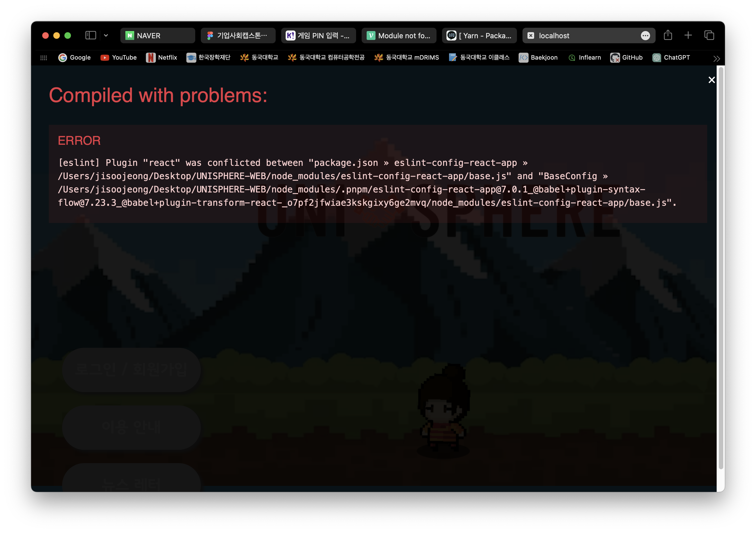Switch to the Module not found tab
The width and height of the screenshot is (756, 533).
pos(399,35)
